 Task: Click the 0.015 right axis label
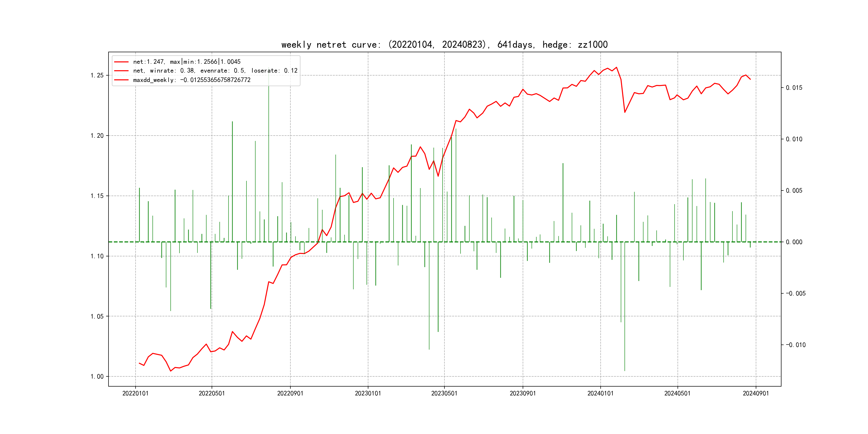point(794,88)
